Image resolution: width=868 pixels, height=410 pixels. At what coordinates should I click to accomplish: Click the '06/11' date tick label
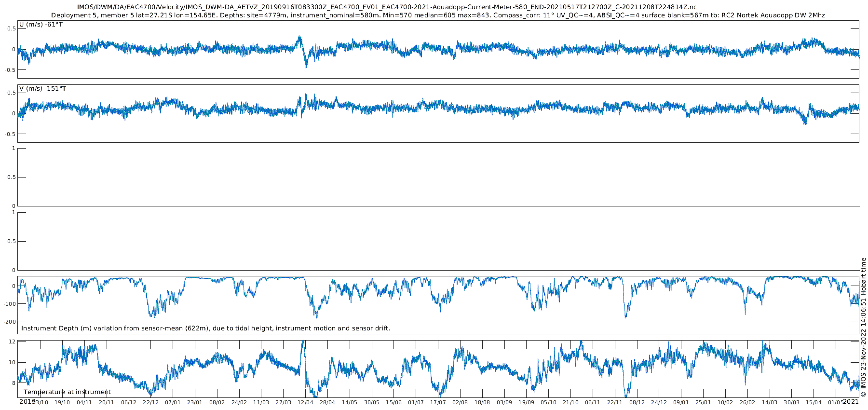point(593,402)
